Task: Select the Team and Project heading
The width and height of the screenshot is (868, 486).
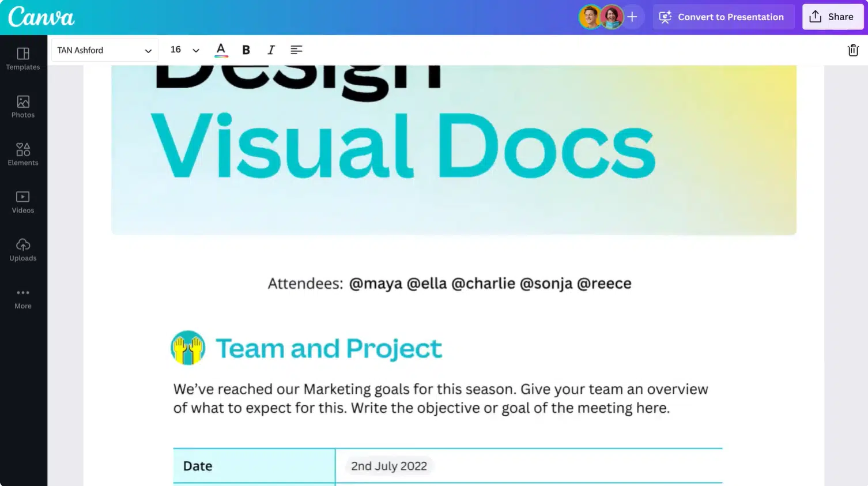Action: coord(329,348)
